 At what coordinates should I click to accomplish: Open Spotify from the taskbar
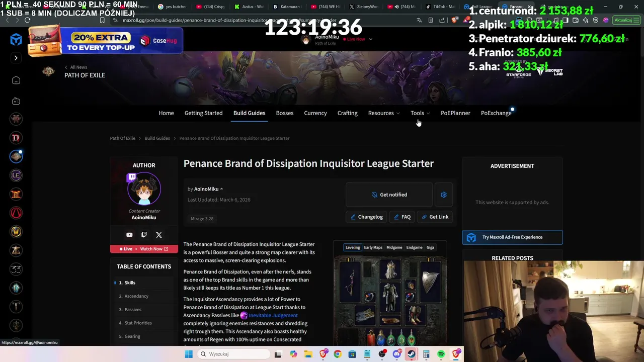point(441,354)
